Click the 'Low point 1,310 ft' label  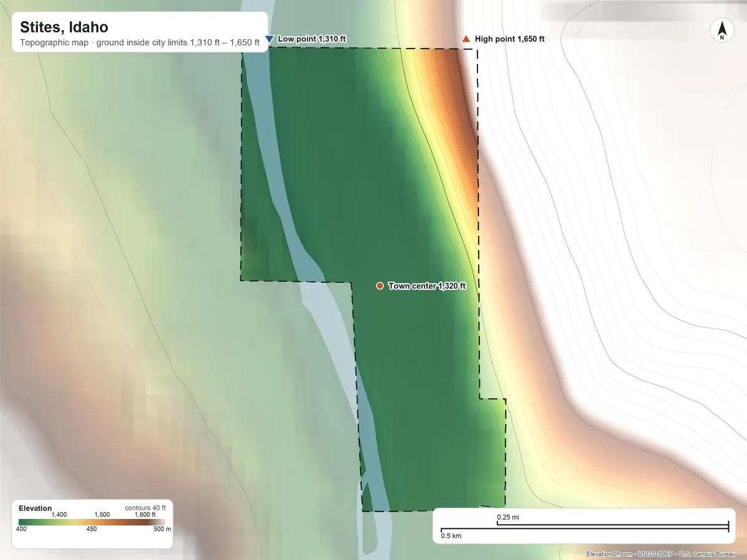pos(312,39)
